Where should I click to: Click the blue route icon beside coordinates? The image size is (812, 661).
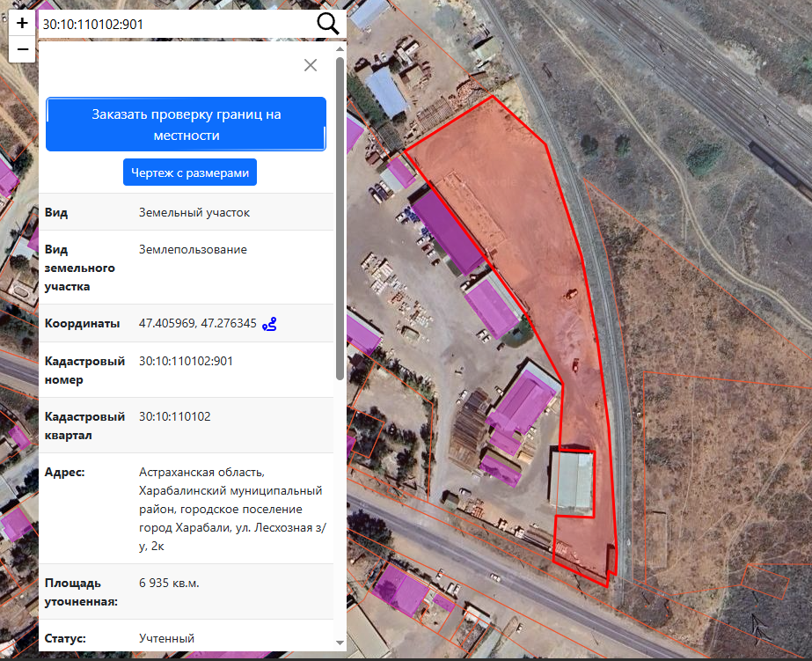[270, 324]
